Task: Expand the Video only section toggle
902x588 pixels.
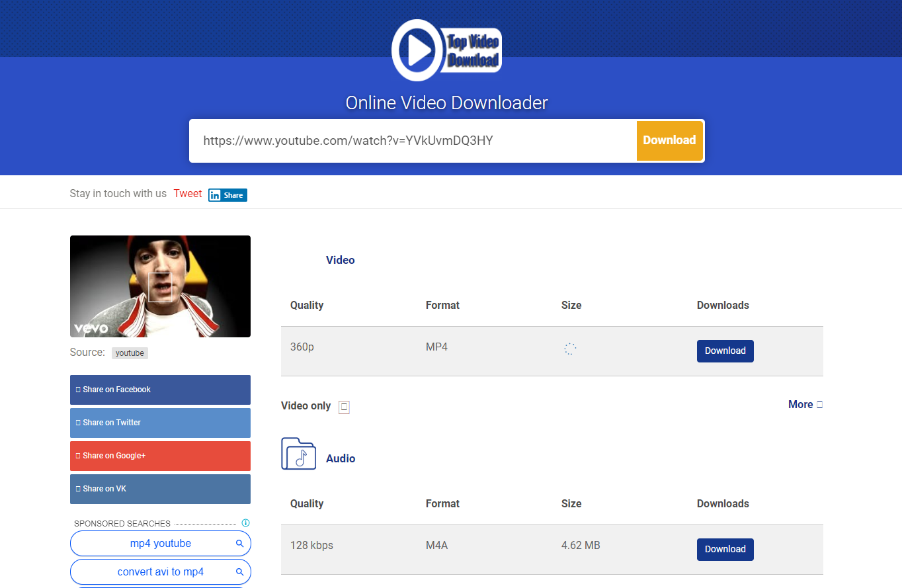Action: click(344, 407)
